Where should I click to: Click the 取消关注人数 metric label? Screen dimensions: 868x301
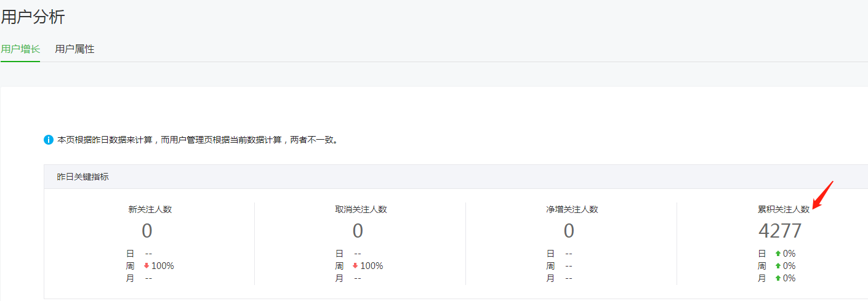point(357,209)
